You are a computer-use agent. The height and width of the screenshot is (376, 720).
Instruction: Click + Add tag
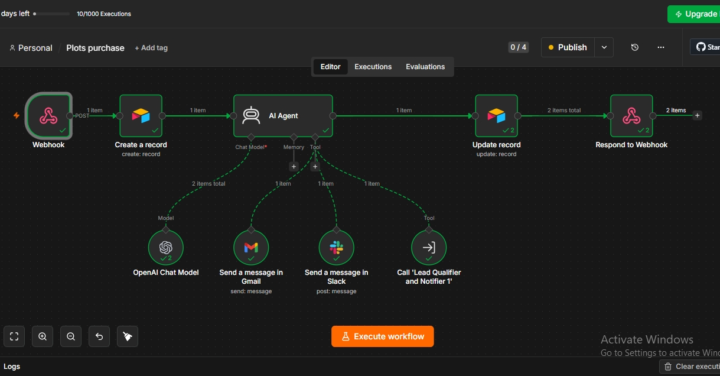point(151,48)
